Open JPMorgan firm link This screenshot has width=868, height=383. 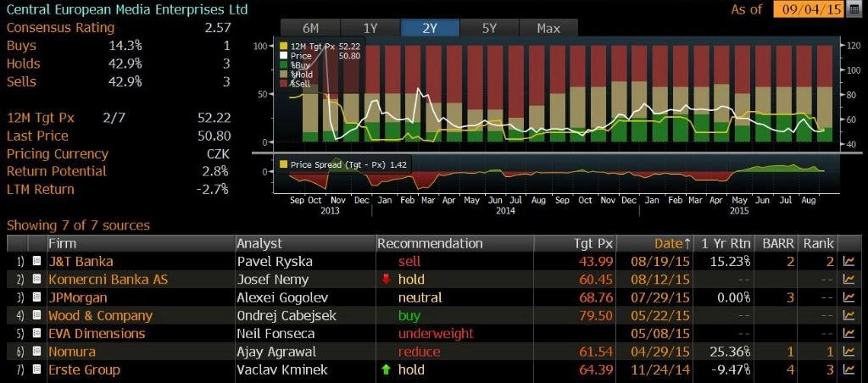(77, 297)
